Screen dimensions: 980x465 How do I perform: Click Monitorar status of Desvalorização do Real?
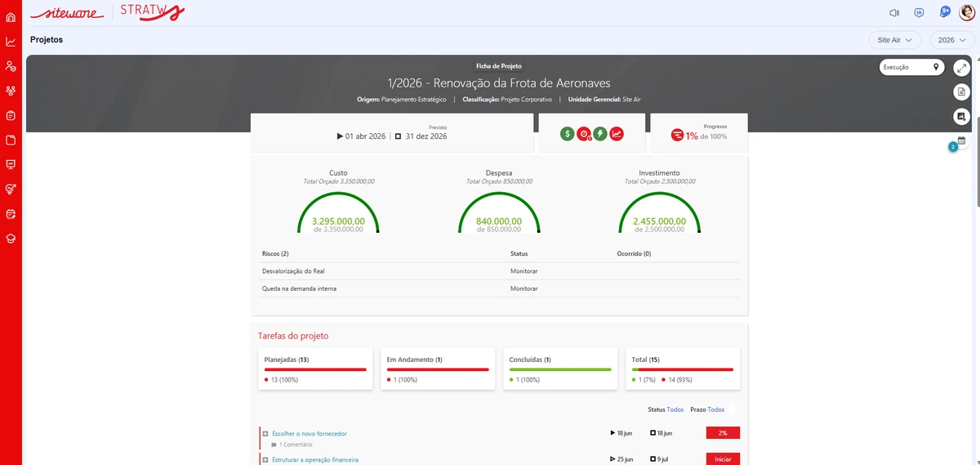[x=524, y=271]
